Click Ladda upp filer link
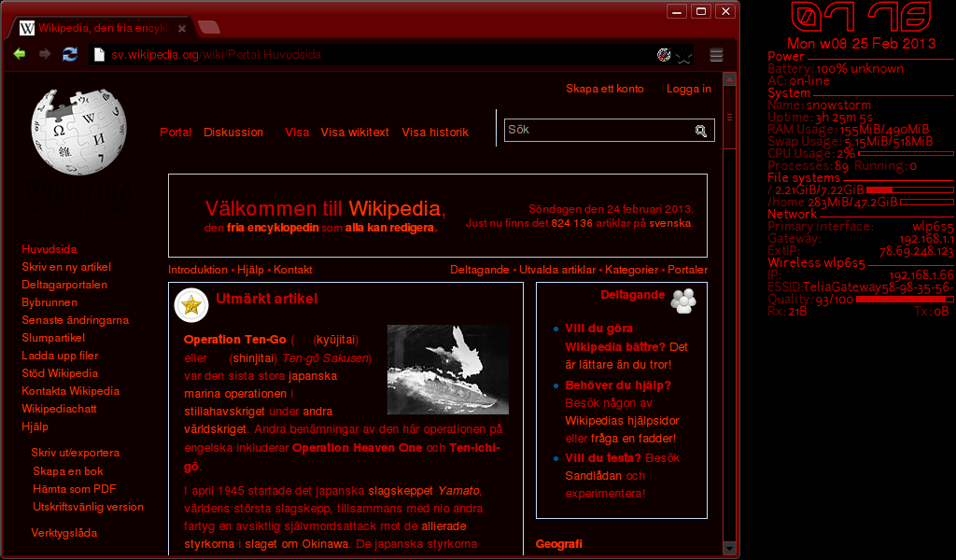Image resolution: width=956 pixels, height=560 pixels. coord(60,356)
